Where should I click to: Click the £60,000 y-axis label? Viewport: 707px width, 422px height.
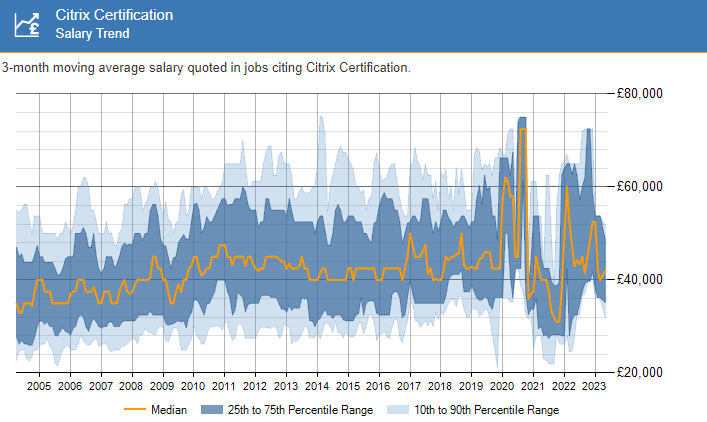(638, 187)
